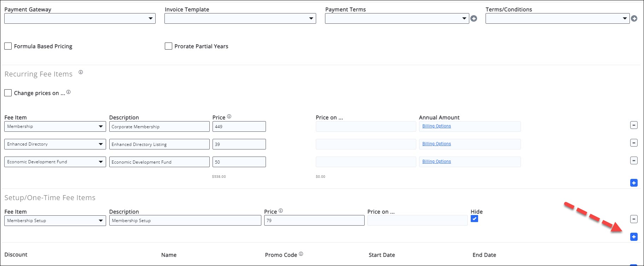Toggle the Change prices on checkbox
Screen dimensions: 644x266
[x=8, y=93]
